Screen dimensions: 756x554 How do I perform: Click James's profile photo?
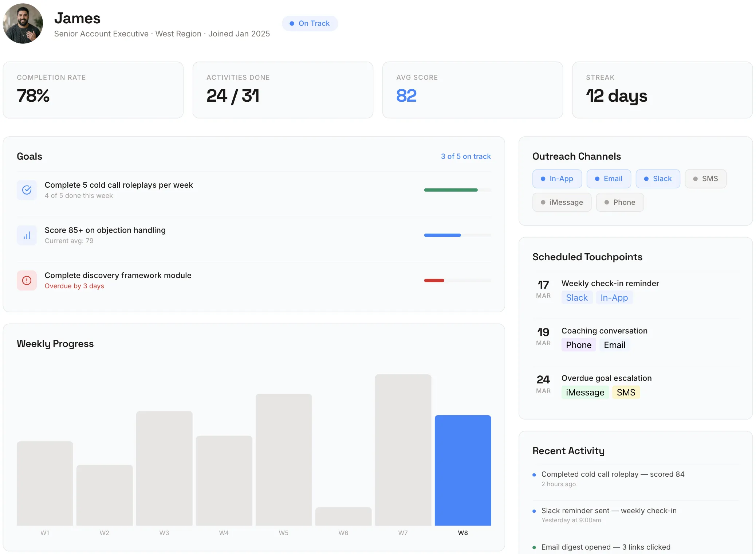click(23, 23)
